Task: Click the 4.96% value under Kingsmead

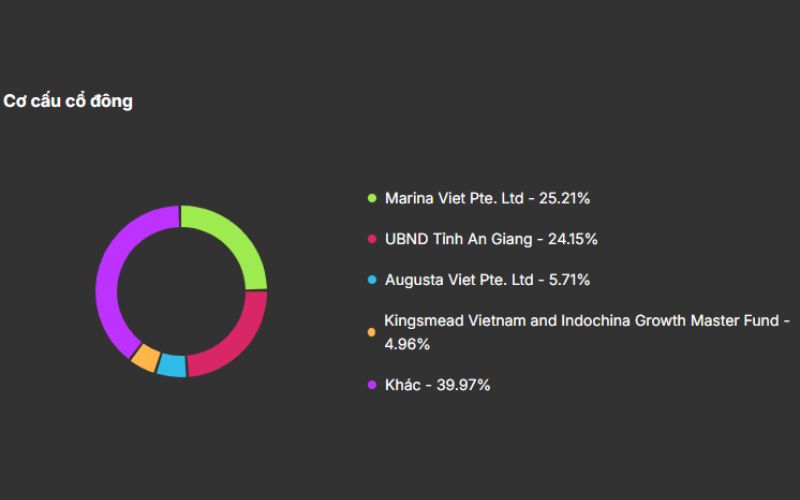Action: [407, 344]
